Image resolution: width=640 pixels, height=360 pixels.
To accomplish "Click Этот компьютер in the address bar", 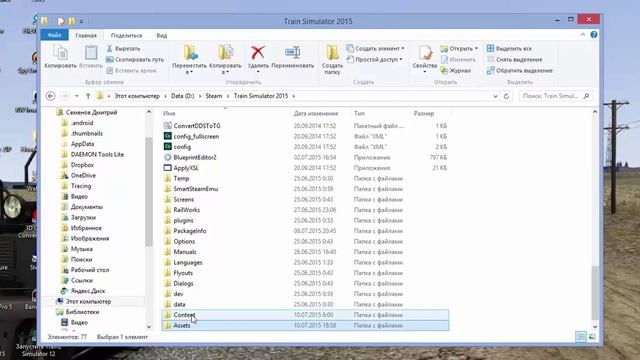I will pos(137,96).
